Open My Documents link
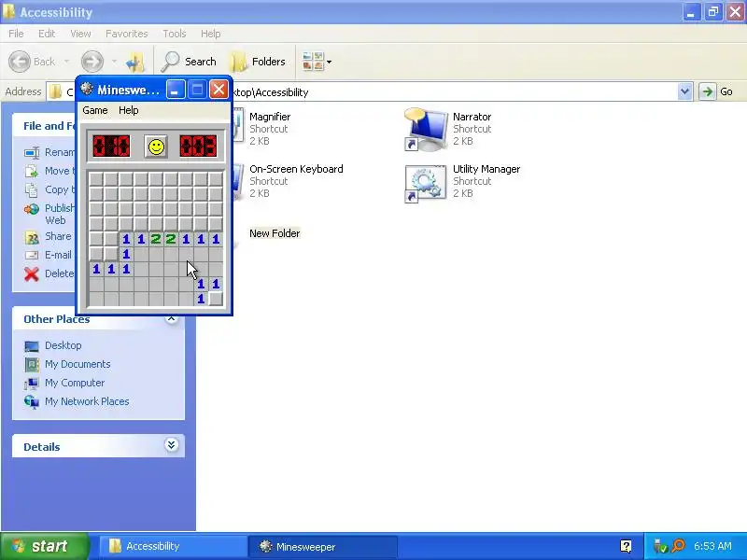 click(78, 364)
